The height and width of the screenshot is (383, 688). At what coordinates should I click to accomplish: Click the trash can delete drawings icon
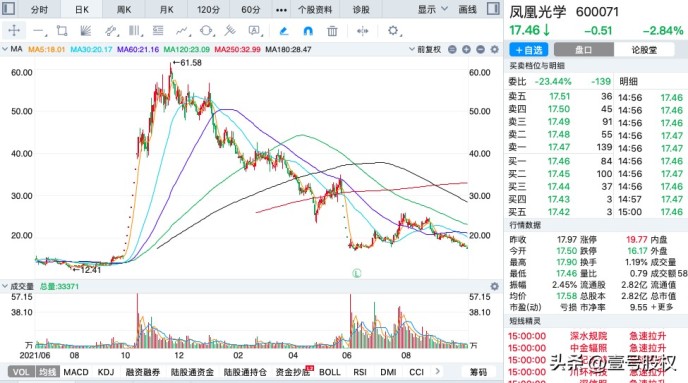pos(332,31)
